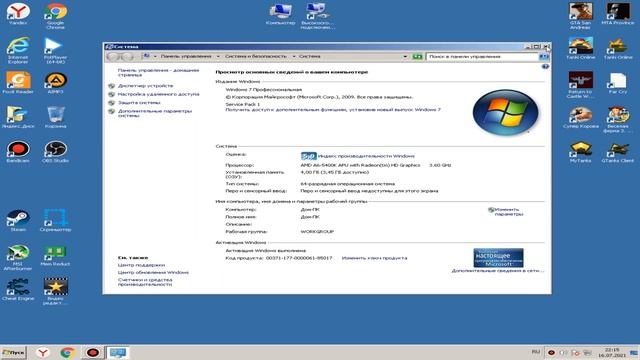Expand root dropdown before Панель управления breadcrumb

point(155,56)
